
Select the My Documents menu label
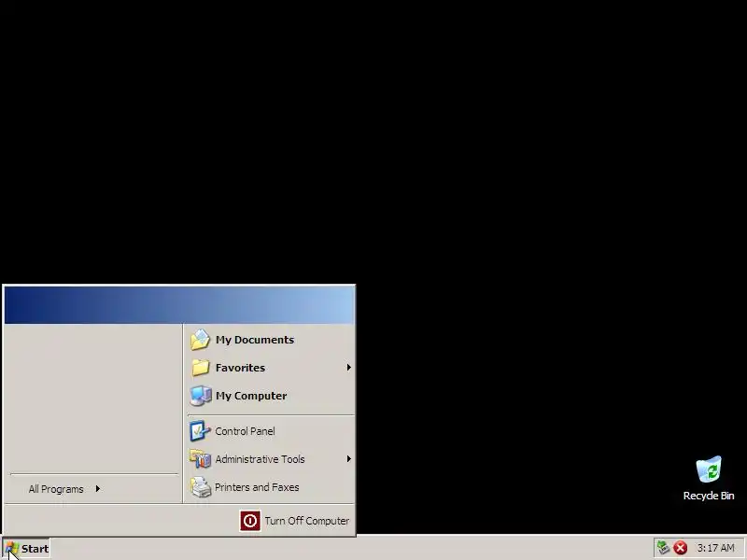(255, 340)
